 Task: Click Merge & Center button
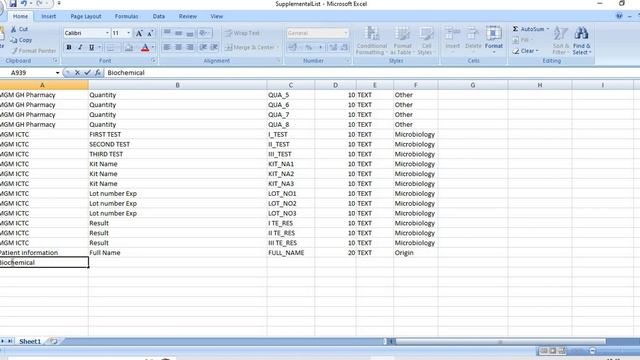click(x=250, y=47)
